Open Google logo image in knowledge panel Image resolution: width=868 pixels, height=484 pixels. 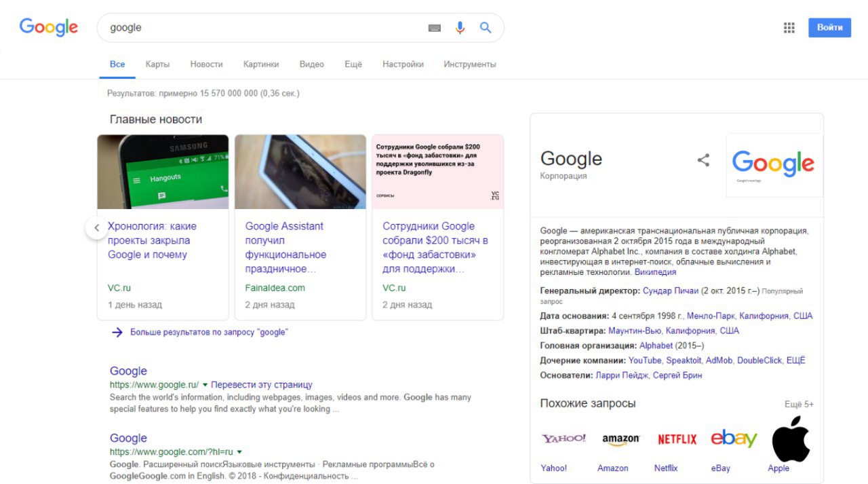coord(774,166)
